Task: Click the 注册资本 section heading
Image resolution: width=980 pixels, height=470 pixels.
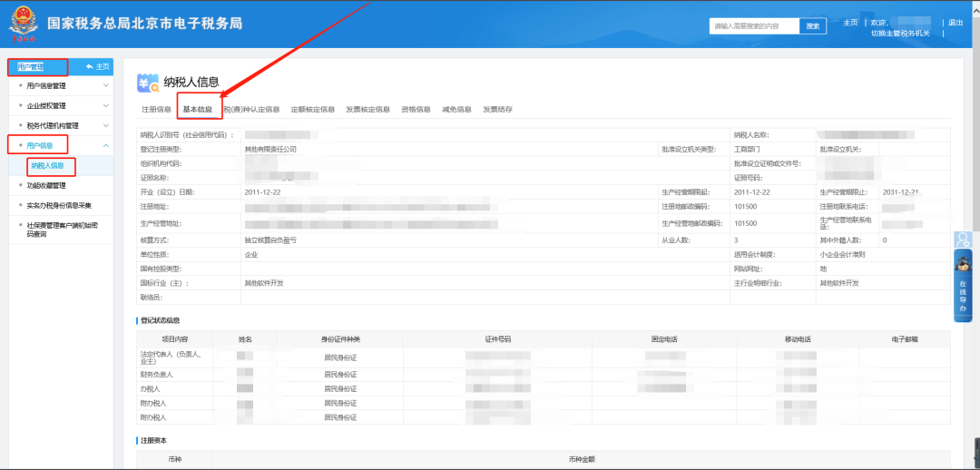Action: 153,441
